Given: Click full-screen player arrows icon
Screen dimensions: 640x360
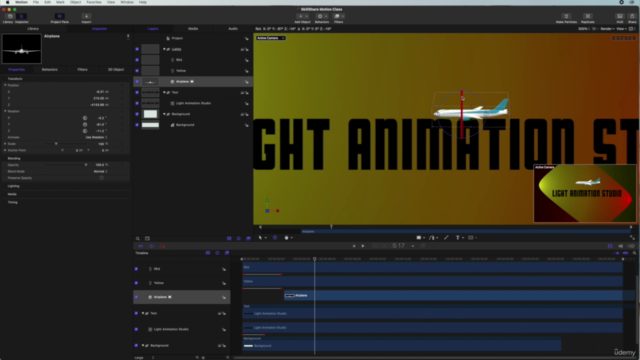Looking at the screenshot, I should point(632,238).
